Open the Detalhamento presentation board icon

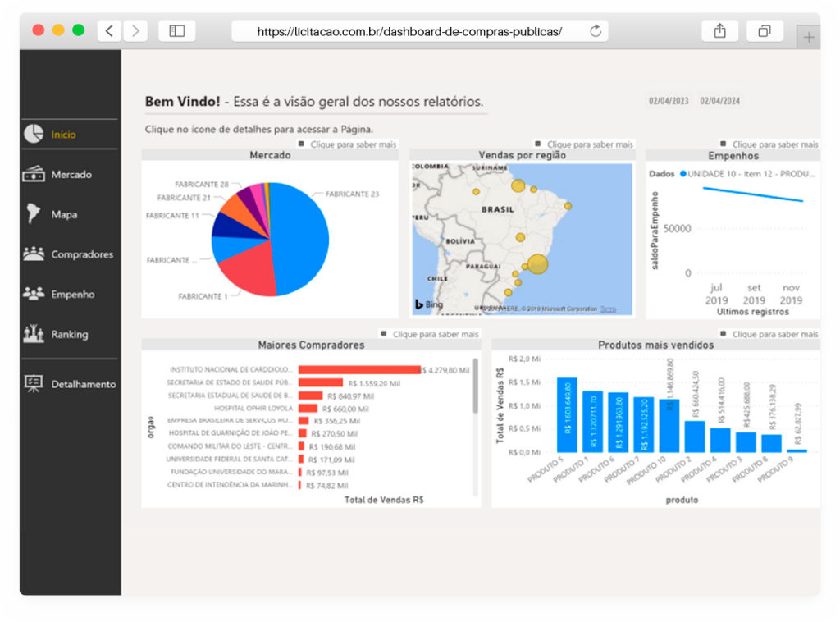(34, 383)
